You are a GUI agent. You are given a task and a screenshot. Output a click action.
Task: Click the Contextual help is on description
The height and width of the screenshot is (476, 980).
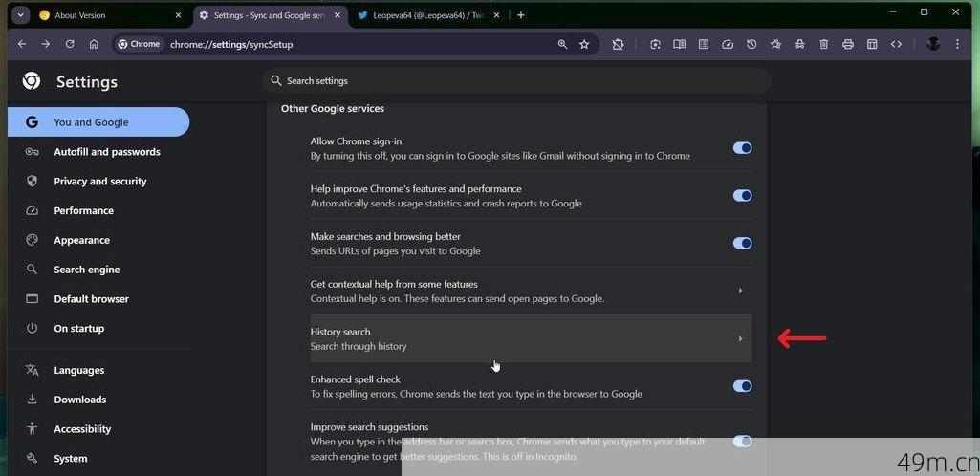[x=458, y=298]
